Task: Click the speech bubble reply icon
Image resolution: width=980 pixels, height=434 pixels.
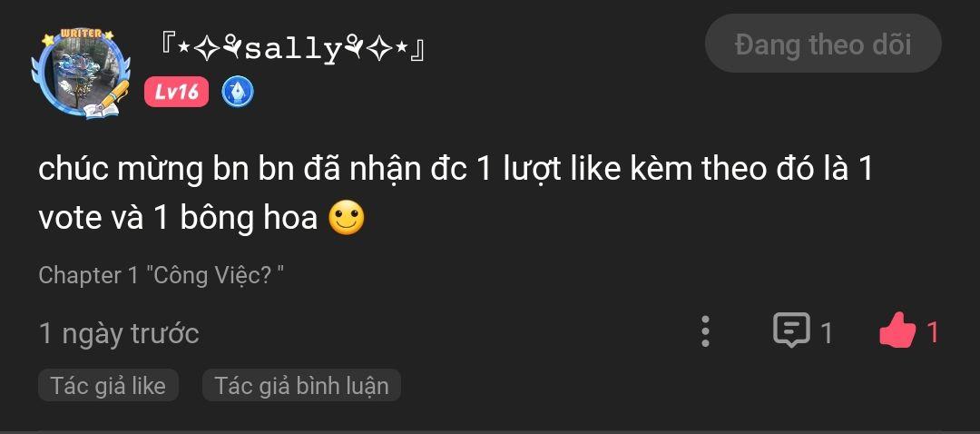Action: [791, 330]
